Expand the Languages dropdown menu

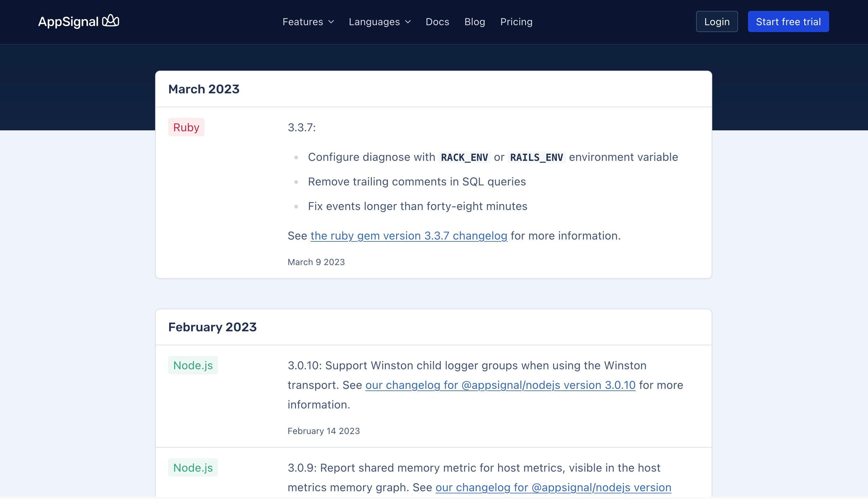[374, 21]
